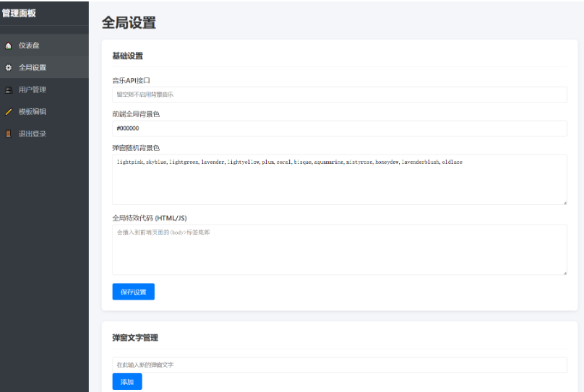The image size is (584, 392).
Task: Click the 音乐API接口 label
Action: pyautogui.click(x=131, y=80)
